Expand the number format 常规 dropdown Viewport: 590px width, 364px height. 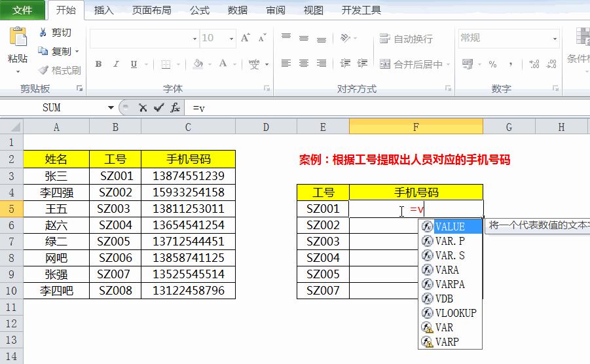pyautogui.click(x=556, y=39)
